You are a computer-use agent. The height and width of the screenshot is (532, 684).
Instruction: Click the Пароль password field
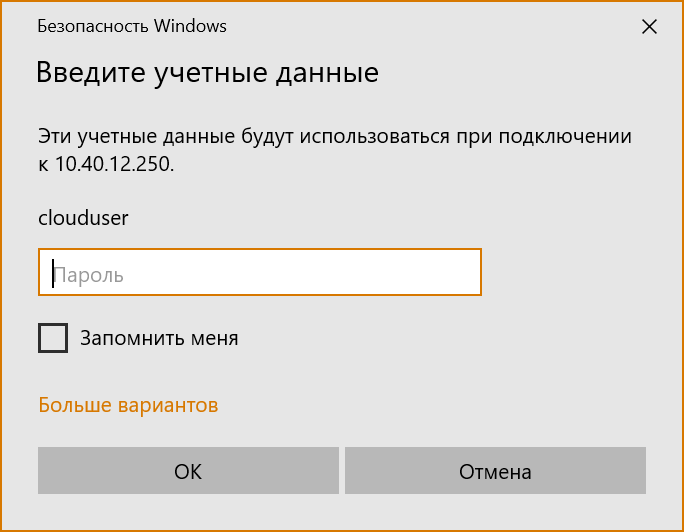(260, 273)
